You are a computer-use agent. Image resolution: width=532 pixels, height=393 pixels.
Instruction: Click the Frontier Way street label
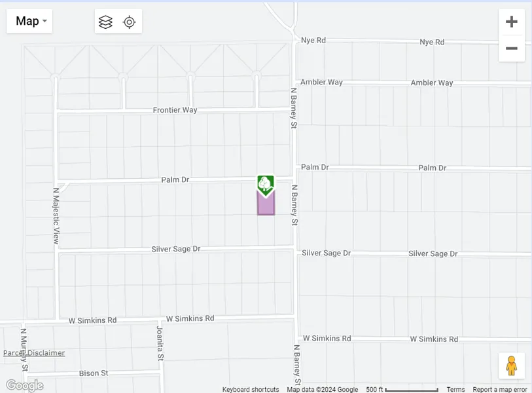coord(175,110)
